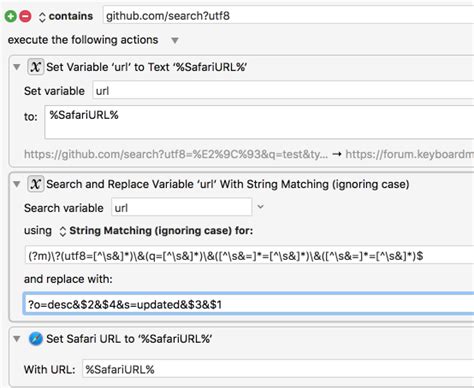The height and width of the screenshot is (388, 474).
Task: Click the Search variable 'url' field
Action: click(x=182, y=208)
